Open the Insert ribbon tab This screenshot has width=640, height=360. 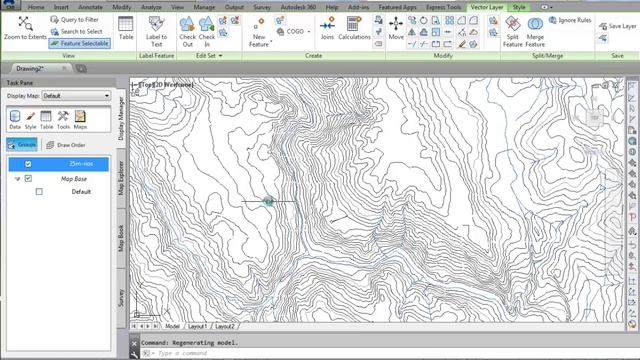(61, 7)
